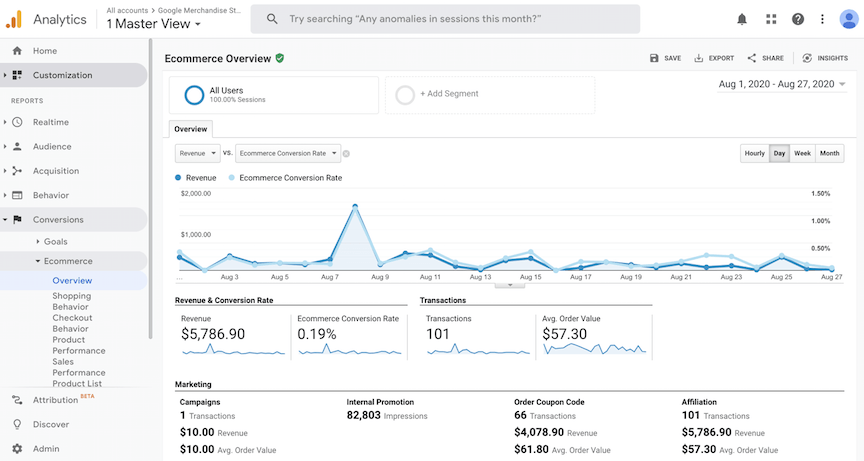Collapse the Conversions section arrow
The width and height of the screenshot is (864, 461).
4,219
